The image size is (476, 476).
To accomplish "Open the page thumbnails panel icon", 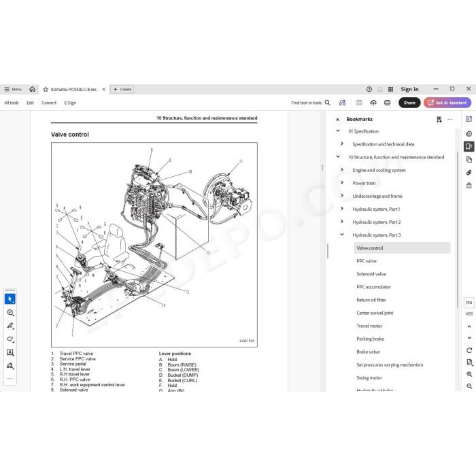I will (x=469, y=160).
